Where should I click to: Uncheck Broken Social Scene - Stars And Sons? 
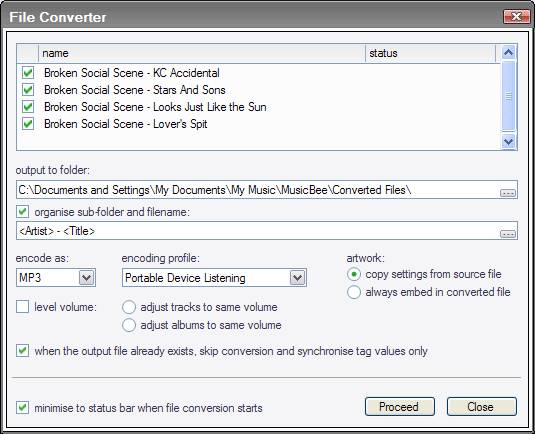coord(28,90)
